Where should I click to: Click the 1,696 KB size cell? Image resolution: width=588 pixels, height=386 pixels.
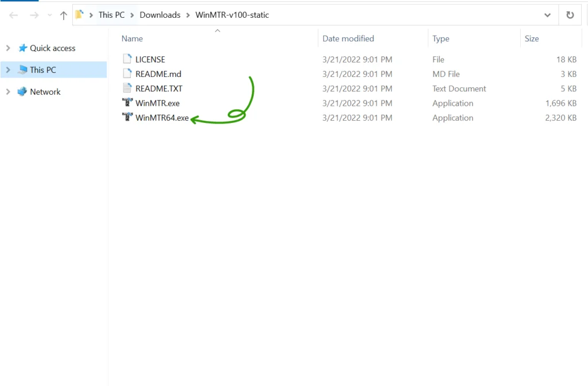coord(560,103)
